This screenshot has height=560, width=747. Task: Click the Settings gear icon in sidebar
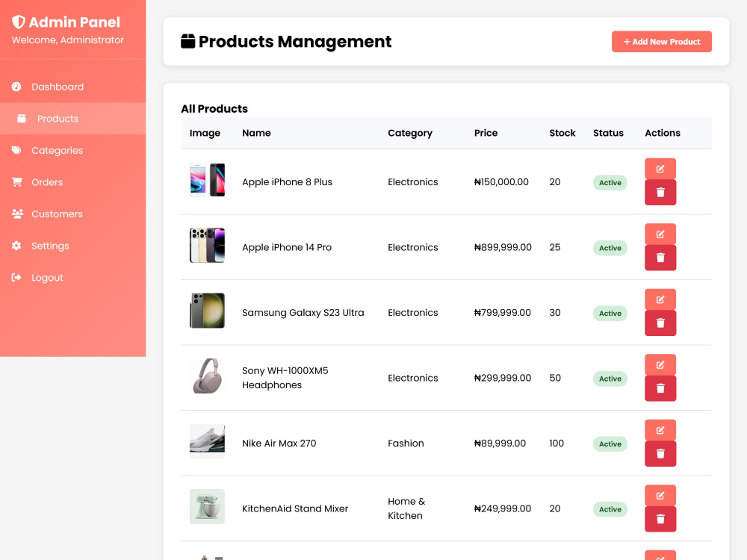[16, 246]
